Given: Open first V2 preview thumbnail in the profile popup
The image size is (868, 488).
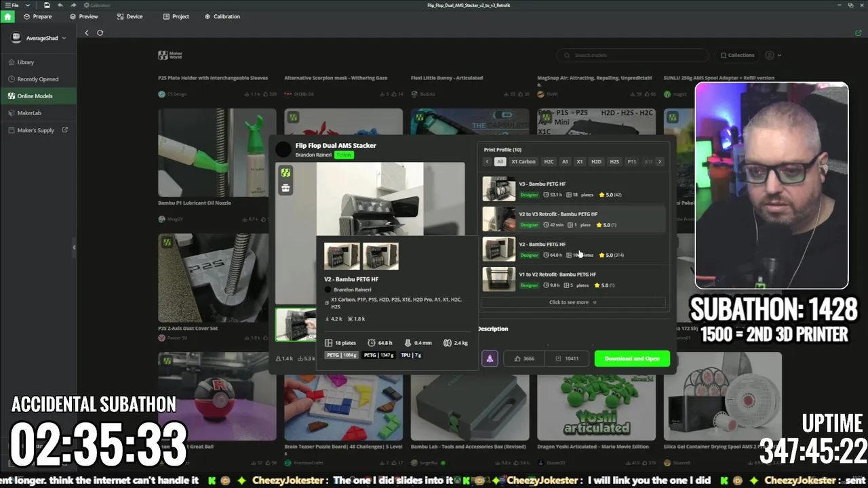Looking at the screenshot, I should point(342,256).
